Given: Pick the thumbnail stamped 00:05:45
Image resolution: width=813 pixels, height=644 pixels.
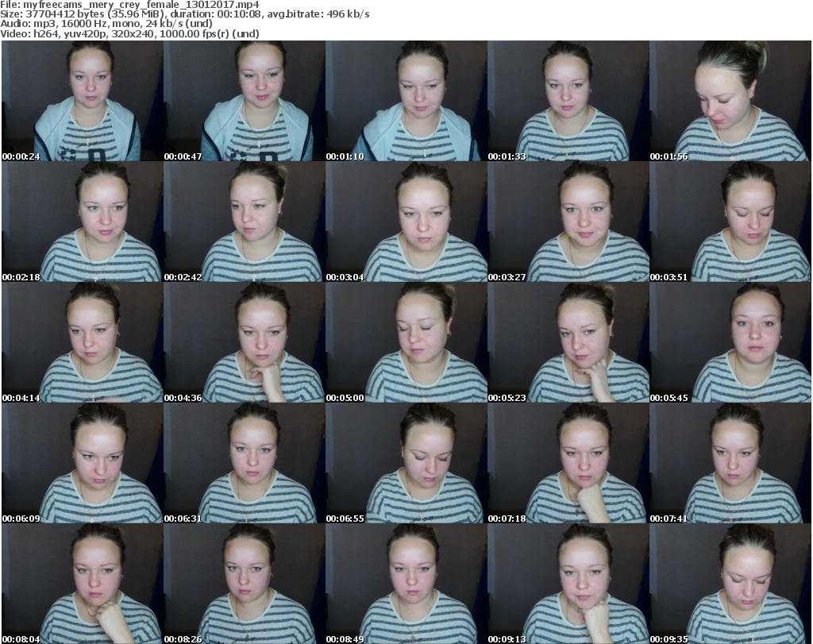Looking at the screenshot, I should tap(730, 343).
